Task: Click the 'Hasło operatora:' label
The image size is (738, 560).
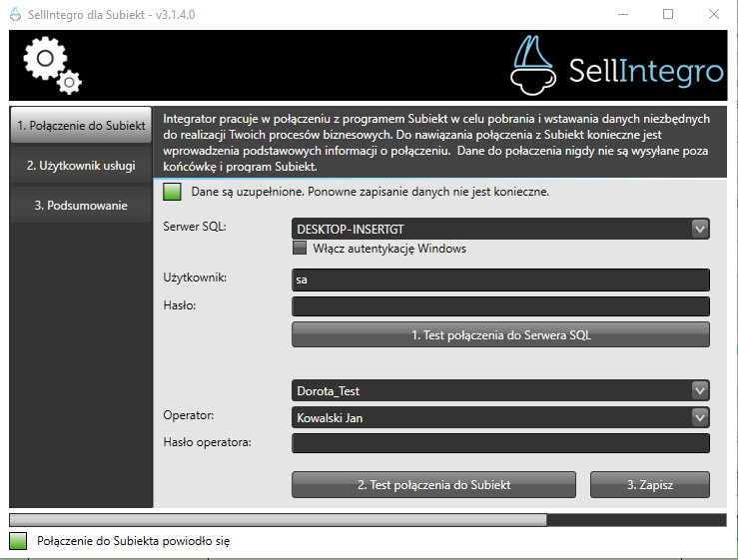Action: (207, 442)
